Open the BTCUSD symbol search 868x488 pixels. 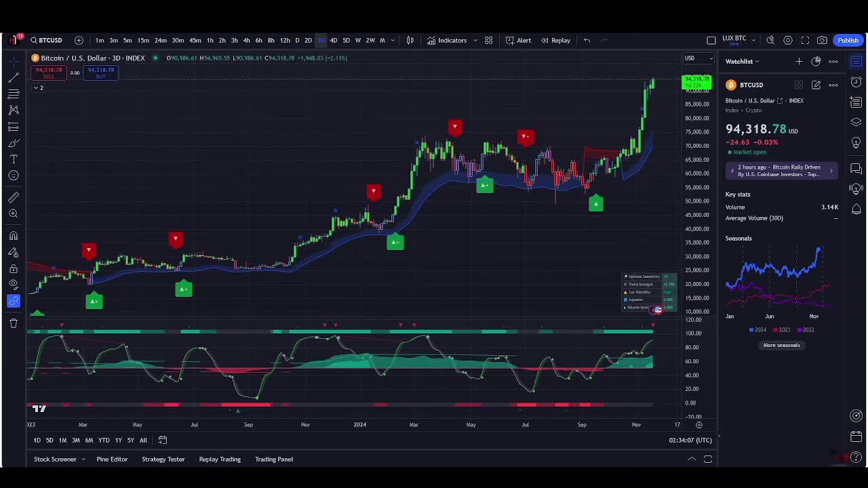(46, 41)
